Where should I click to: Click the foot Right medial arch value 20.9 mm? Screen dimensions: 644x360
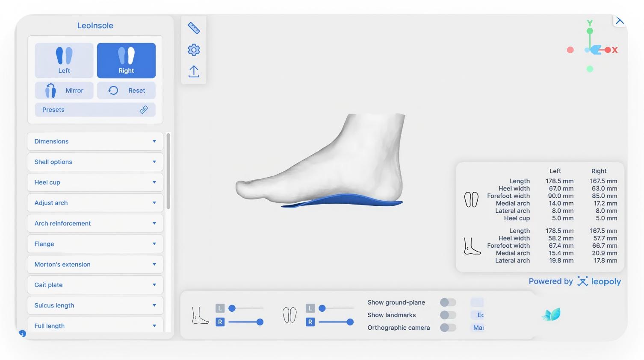coord(605,253)
